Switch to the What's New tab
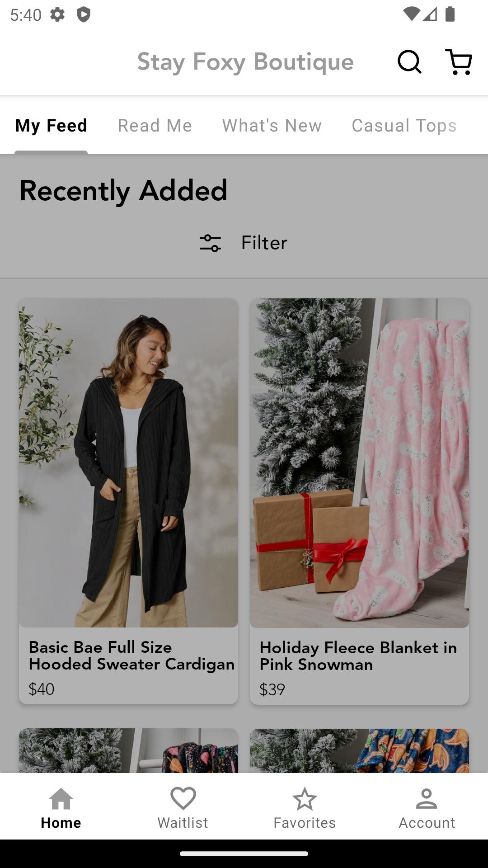Screen dimensions: 488x868 pos(272,125)
